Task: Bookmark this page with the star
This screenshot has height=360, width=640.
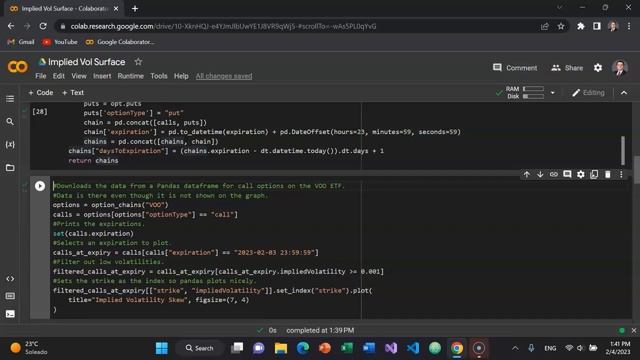Action: tap(561, 27)
